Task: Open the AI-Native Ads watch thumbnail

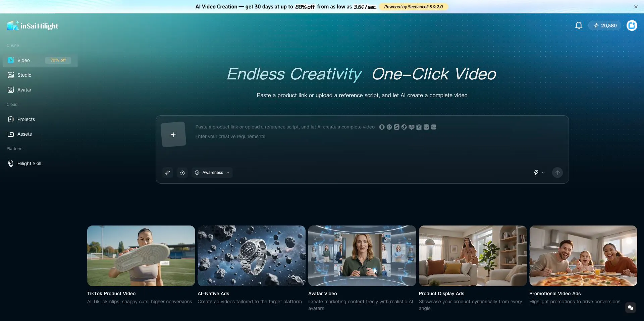Action: click(252, 256)
